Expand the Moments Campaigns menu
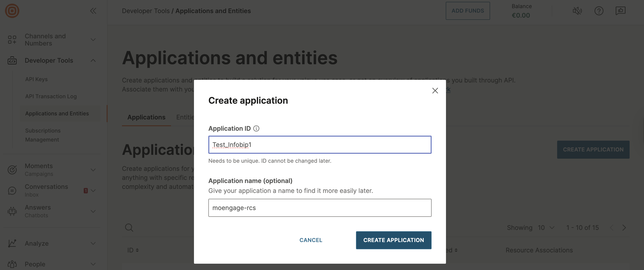This screenshot has height=270, width=644. click(x=93, y=170)
